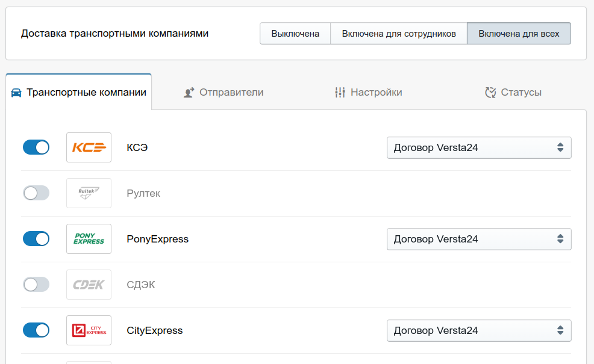Open the contract dropdown for КСЭ
The height and width of the screenshot is (364, 594).
(x=479, y=147)
